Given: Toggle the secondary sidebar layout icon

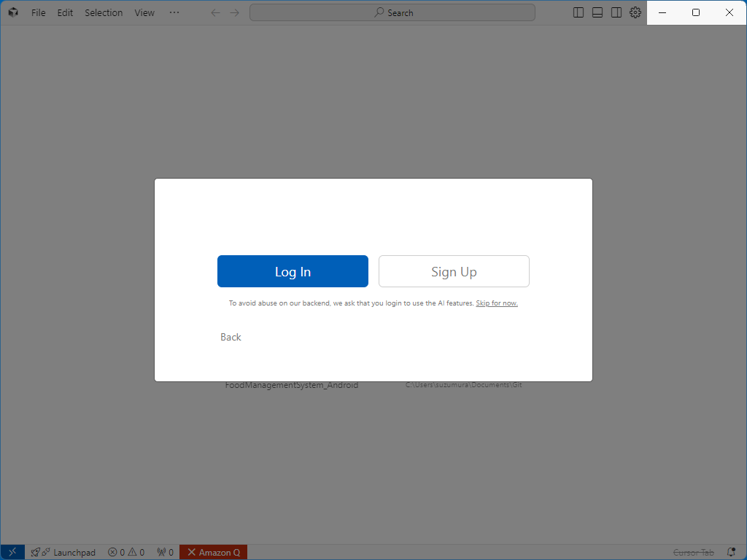Looking at the screenshot, I should (x=616, y=12).
